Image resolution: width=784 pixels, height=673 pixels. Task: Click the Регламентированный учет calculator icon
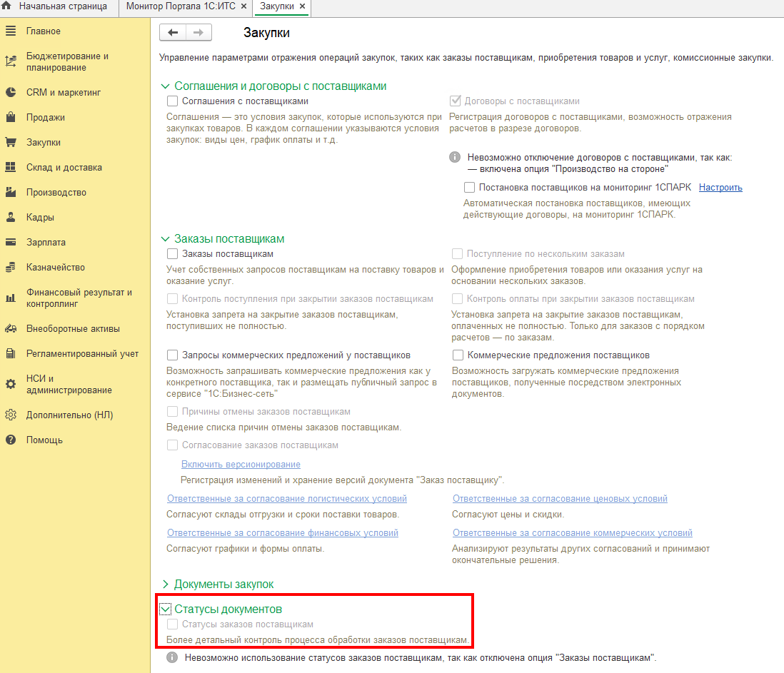click(x=11, y=354)
